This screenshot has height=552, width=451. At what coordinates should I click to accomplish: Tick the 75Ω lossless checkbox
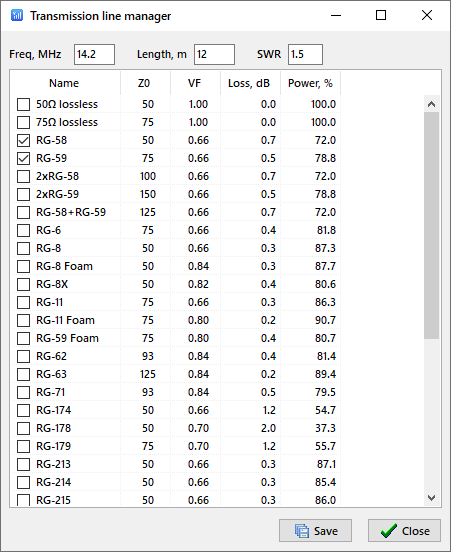24,122
